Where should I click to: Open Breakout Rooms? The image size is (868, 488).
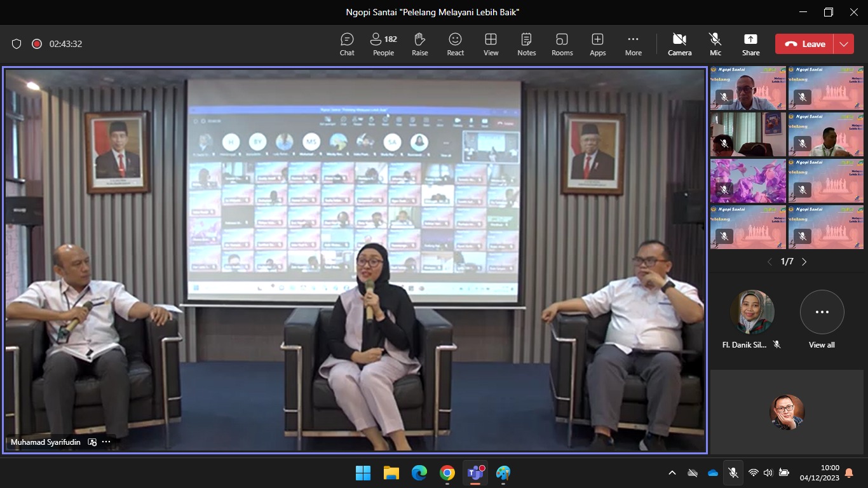[562, 44]
